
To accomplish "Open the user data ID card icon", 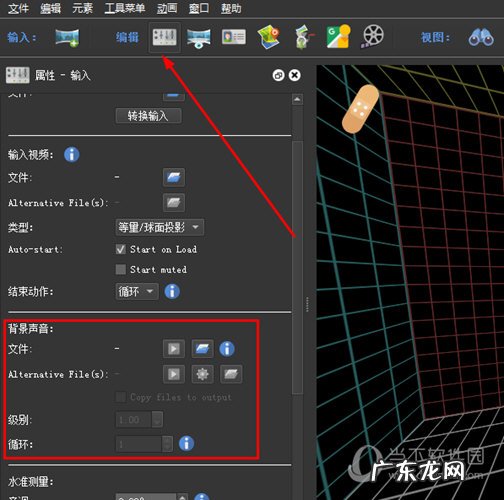I will 234,37.
